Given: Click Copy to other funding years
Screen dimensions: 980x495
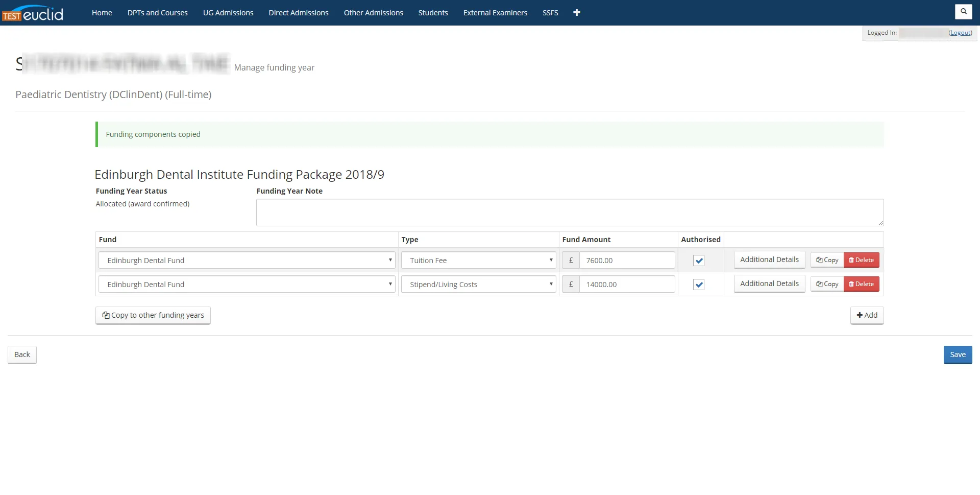Looking at the screenshot, I should [x=153, y=315].
